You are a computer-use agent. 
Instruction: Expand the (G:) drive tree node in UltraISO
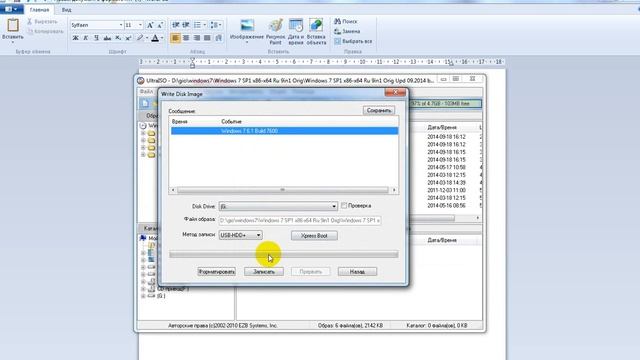pyautogui.click(x=143, y=296)
